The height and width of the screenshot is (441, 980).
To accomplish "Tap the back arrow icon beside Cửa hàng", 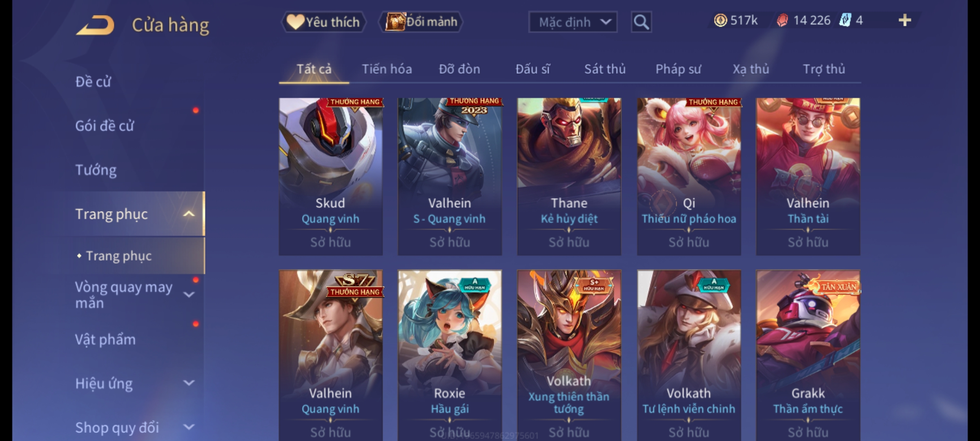I will [x=95, y=25].
